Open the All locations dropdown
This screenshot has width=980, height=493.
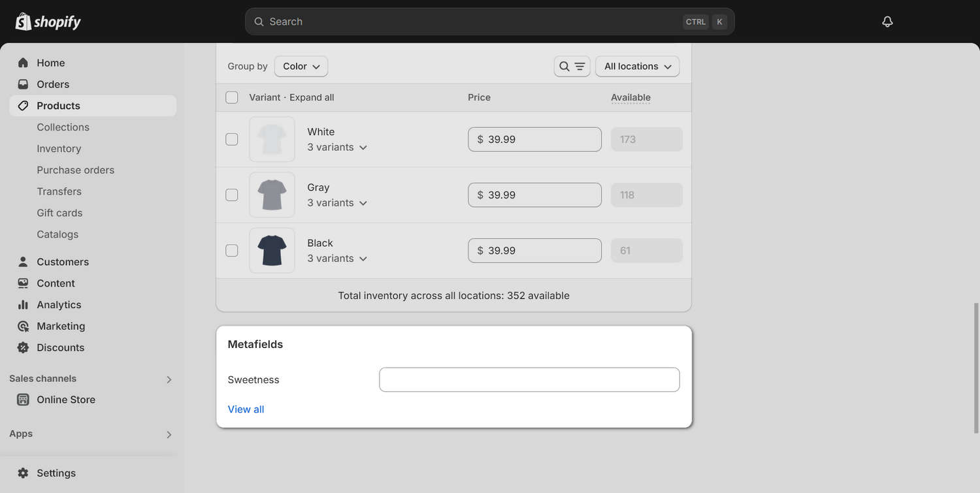click(638, 66)
